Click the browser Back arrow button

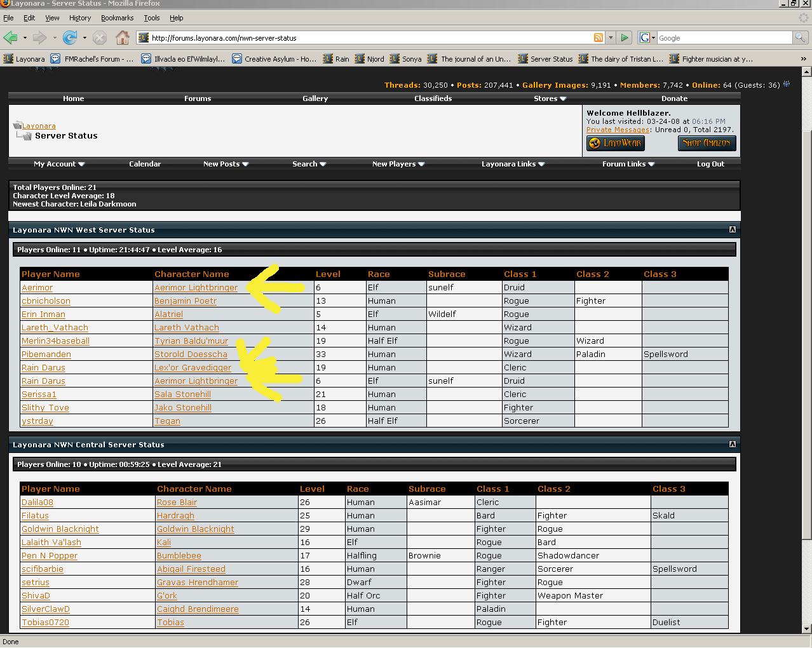pos(11,37)
